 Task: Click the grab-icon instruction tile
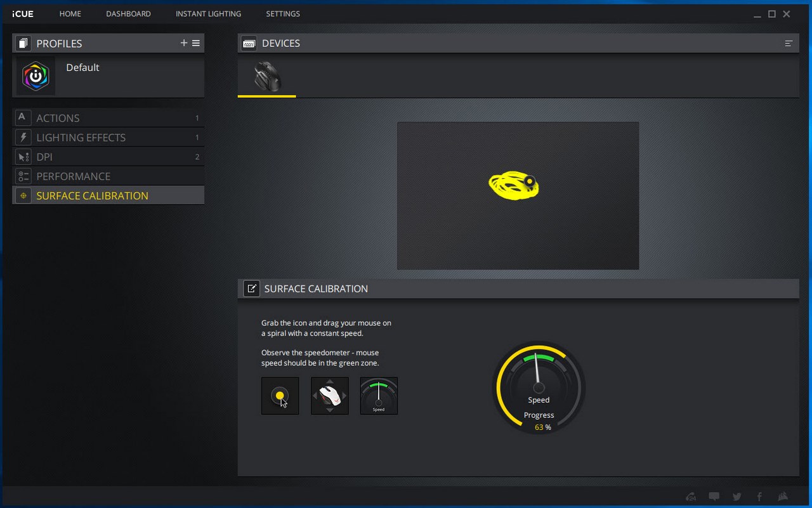280,396
